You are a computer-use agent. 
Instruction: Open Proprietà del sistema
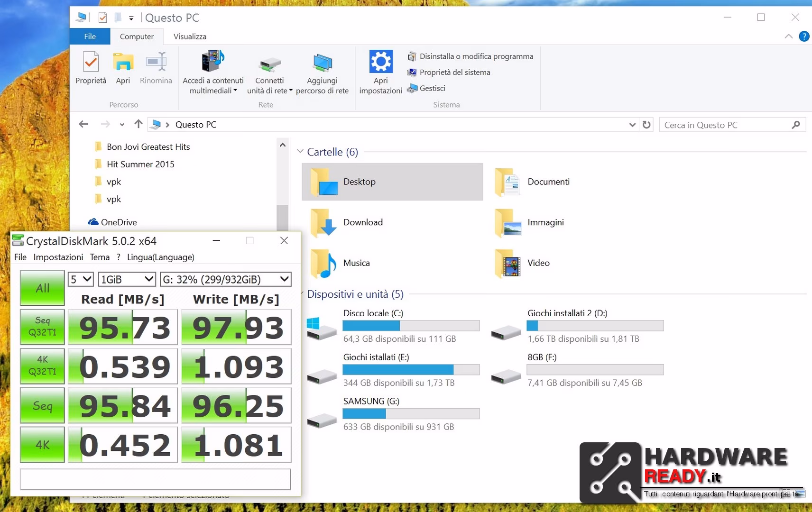449,72
